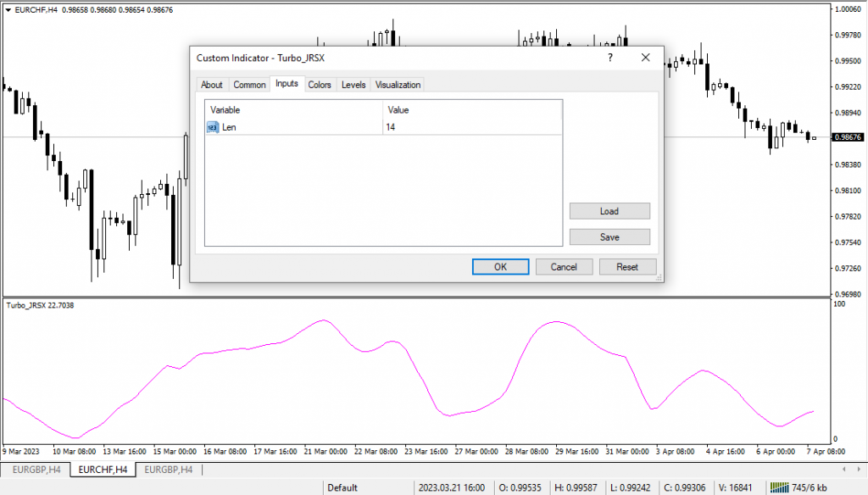868x495 pixels.
Task: Click Cancel to dismiss the dialog
Action: tap(564, 266)
